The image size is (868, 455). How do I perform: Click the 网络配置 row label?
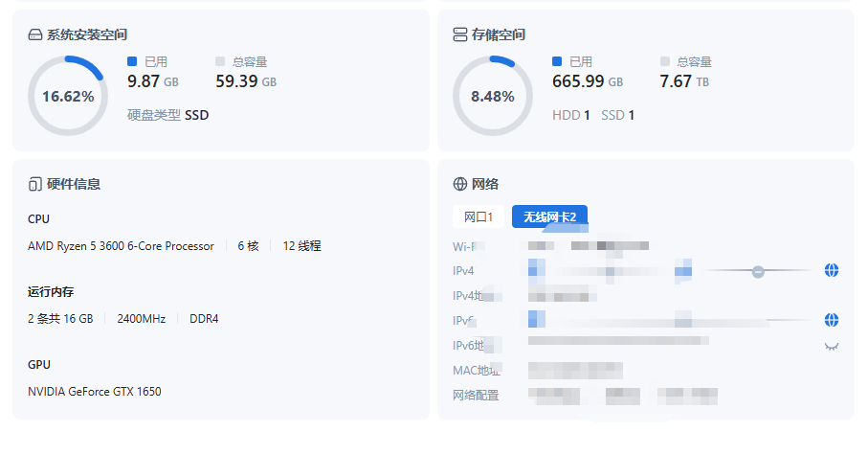coord(476,395)
